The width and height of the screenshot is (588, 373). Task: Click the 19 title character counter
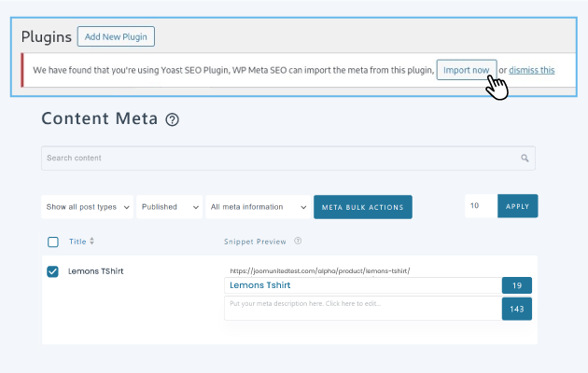pyautogui.click(x=516, y=285)
